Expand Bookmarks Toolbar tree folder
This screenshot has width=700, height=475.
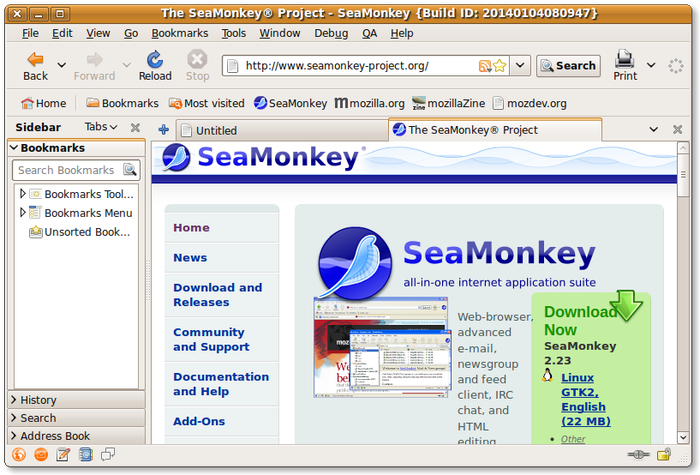coord(22,193)
